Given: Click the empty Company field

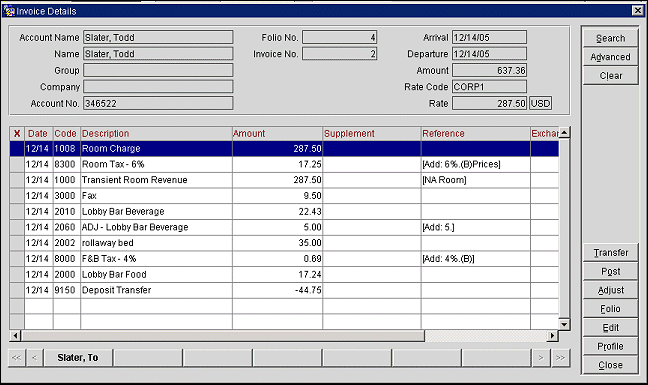Looking at the screenshot, I should coord(158,87).
